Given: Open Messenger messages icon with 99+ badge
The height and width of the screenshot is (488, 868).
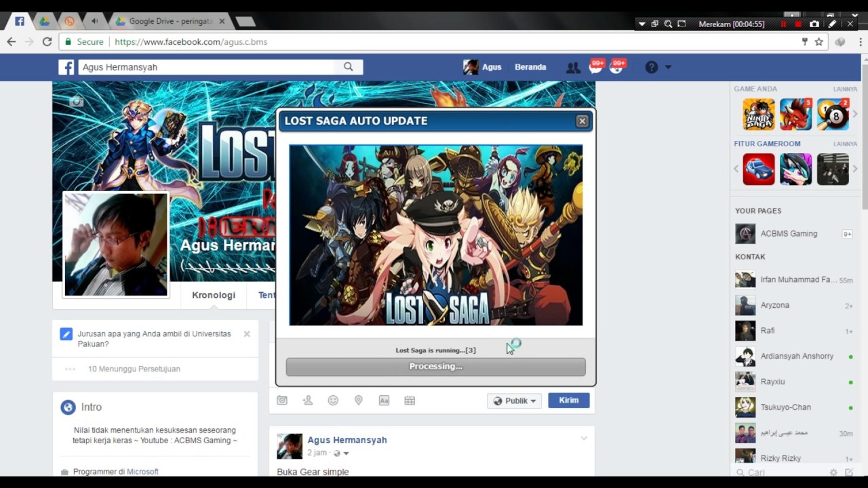Looking at the screenshot, I should [x=595, y=67].
